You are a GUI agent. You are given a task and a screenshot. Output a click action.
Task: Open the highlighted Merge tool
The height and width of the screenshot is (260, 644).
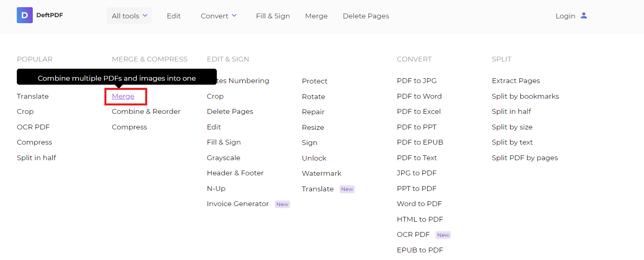(124, 96)
